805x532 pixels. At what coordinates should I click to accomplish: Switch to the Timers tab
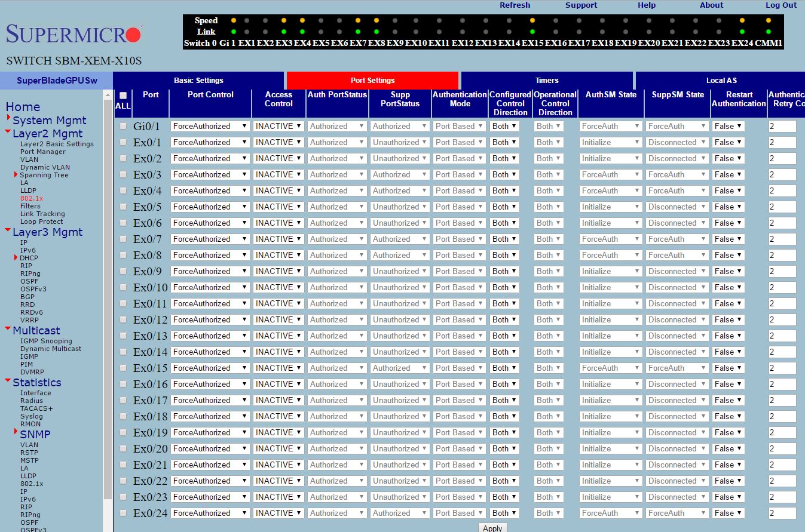pos(547,80)
